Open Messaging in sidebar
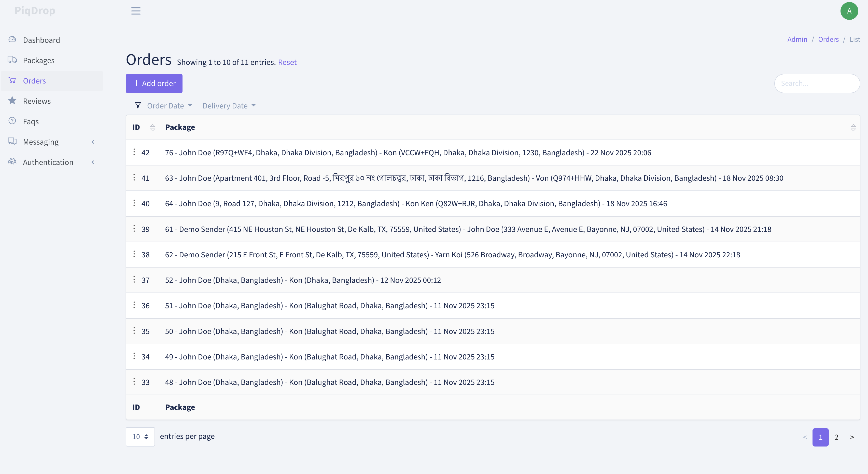 (x=52, y=142)
